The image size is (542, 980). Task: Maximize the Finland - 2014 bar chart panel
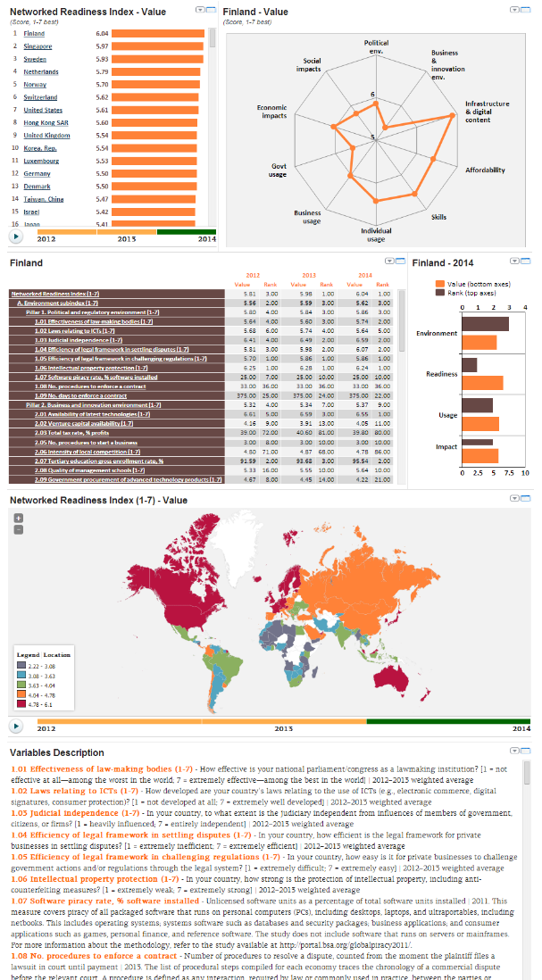pos(524,262)
